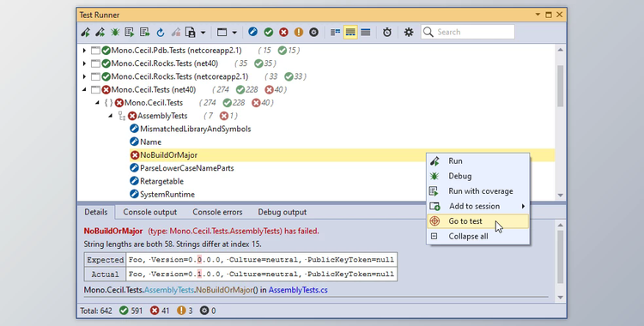Open the window layout dropdown arrow
Viewport: 644px width, 326px height.
coord(234,32)
